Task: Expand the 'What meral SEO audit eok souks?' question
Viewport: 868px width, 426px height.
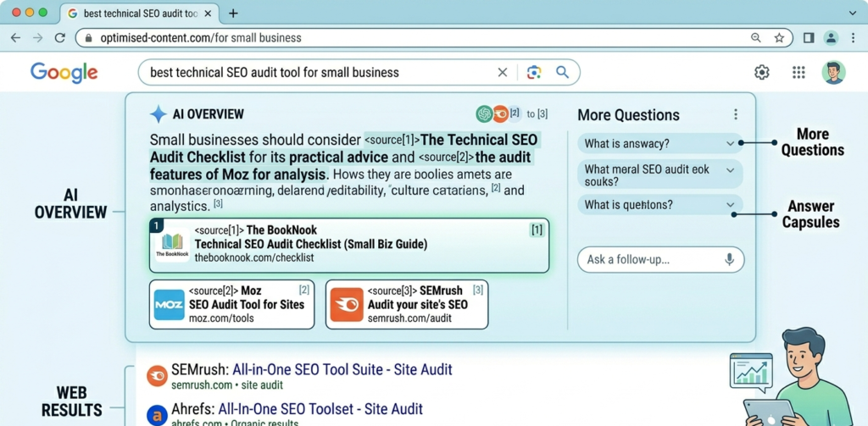Action: 659,174
